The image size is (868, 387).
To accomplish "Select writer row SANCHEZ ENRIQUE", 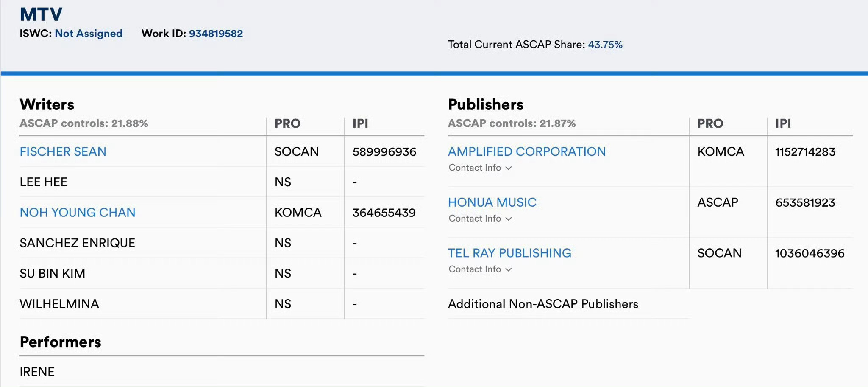I will pyautogui.click(x=222, y=243).
